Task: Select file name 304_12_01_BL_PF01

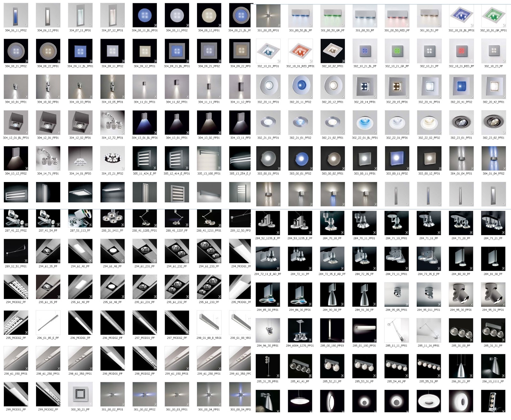Action: (x=16, y=138)
